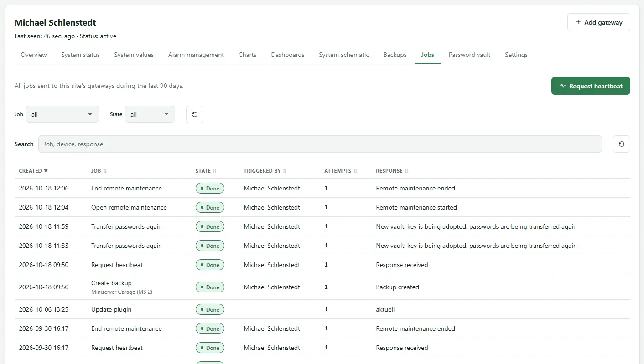Screen dimensions: 644x364
Task: Focus the Job, device, response search field
Action: (x=320, y=144)
